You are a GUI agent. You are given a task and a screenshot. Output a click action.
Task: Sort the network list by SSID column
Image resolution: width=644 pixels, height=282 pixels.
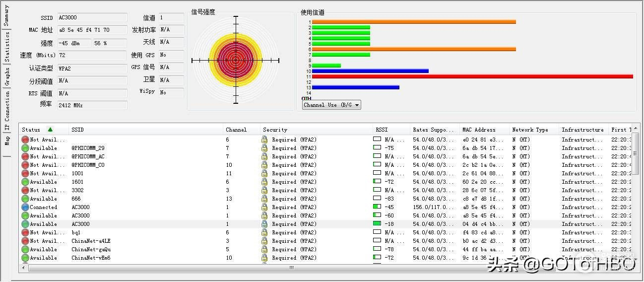[x=146, y=130]
